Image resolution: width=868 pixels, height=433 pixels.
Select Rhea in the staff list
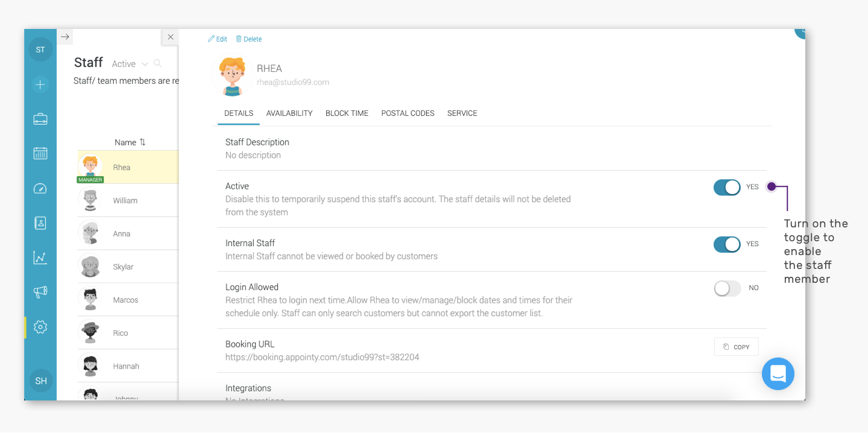click(128, 167)
